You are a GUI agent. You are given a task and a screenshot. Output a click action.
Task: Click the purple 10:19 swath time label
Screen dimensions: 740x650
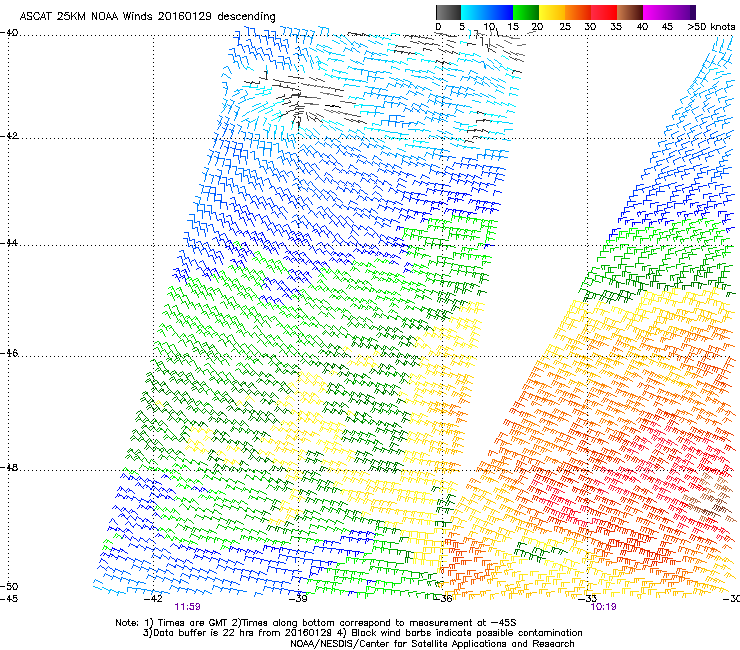(x=603, y=607)
